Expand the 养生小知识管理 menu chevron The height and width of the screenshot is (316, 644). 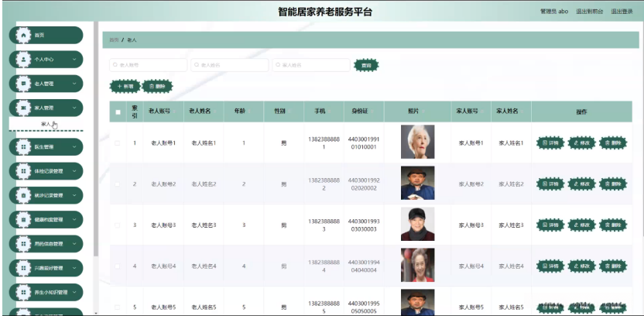[x=74, y=292]
